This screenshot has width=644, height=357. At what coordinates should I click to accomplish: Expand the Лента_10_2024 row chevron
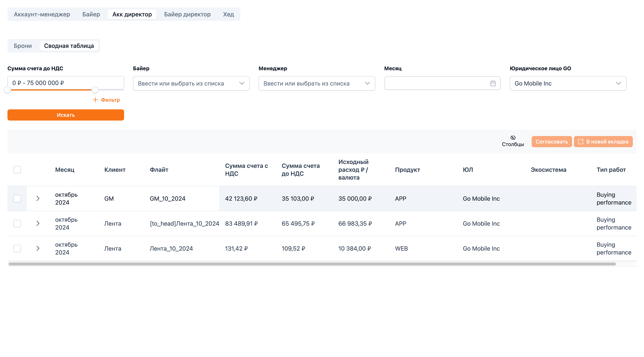coord(38,249)
